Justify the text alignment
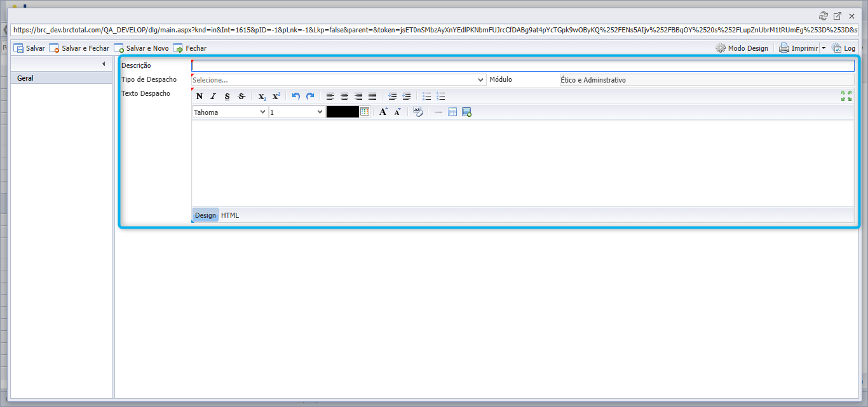Image resolution: width=868 pixels, height=407 pixels. coord(372,97)
